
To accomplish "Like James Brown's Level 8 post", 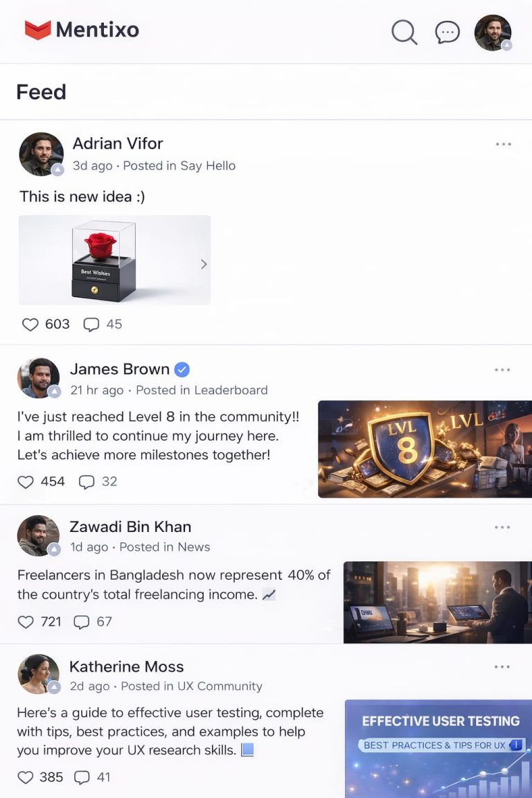I will click(26, 481).
